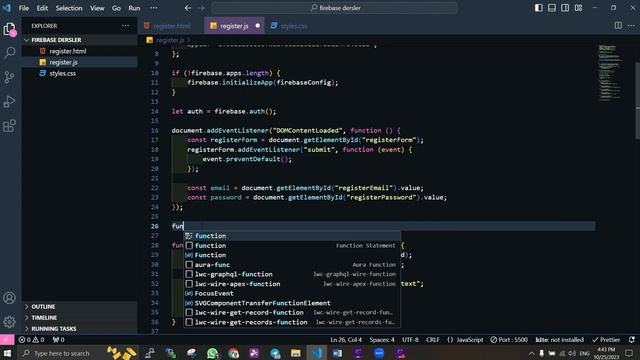The height and width of the screenshot is (360, 640).
Task: Click the ports forwarded indicator in status bar
Action: 58,340
